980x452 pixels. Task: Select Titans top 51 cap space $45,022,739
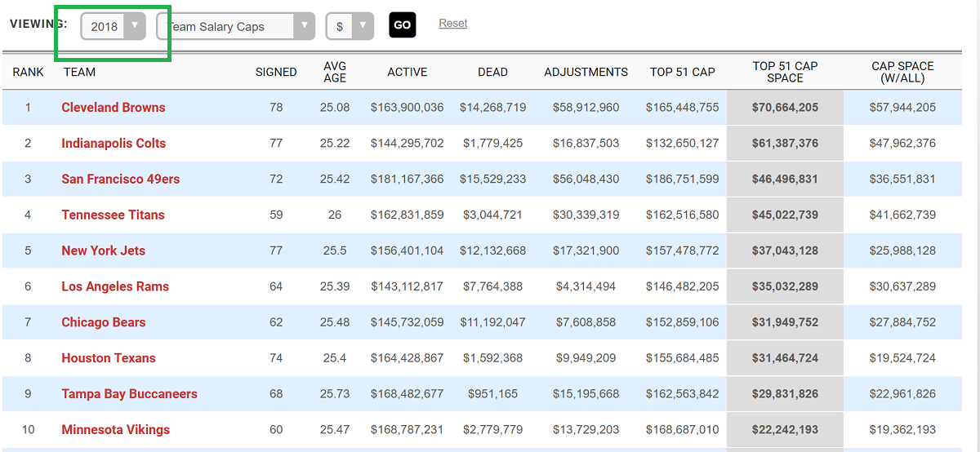[785, 215]
